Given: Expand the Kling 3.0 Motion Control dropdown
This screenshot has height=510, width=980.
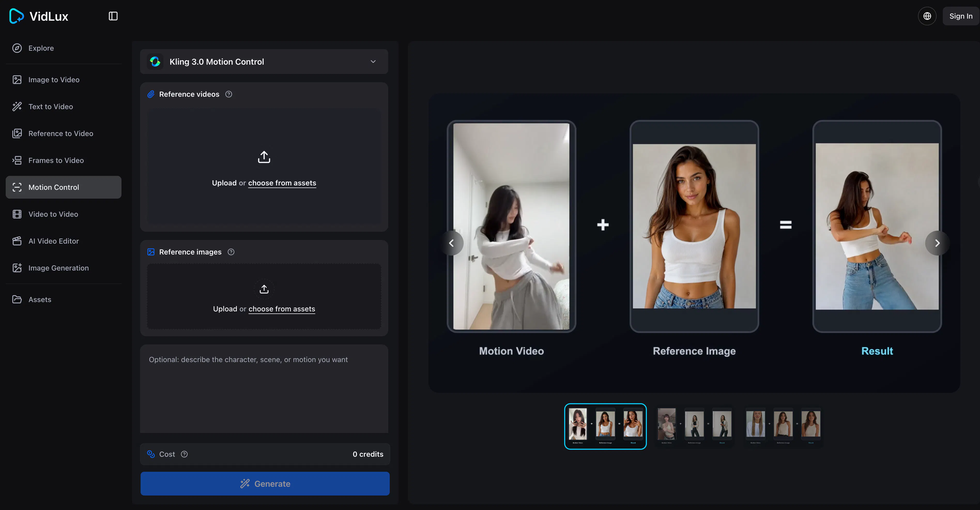Looking at the screenshot, I should pos(264,62).
